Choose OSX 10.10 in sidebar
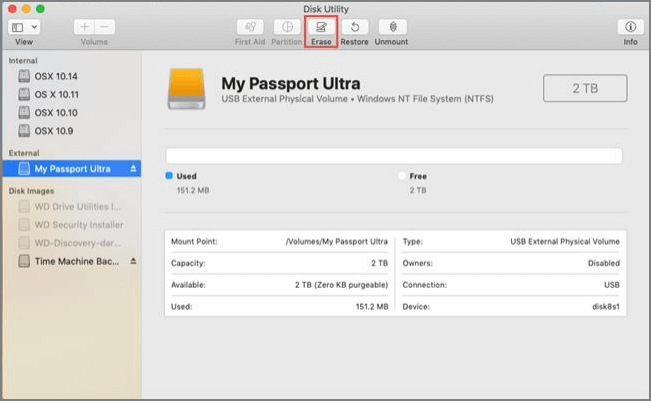 [x=58, y=113]
